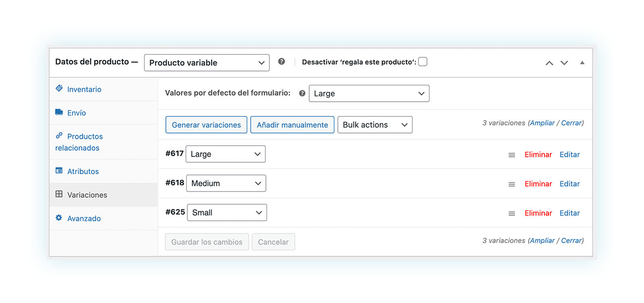Click the #618 variation ID text
The image size is (644, 303).
click(175, 183)
